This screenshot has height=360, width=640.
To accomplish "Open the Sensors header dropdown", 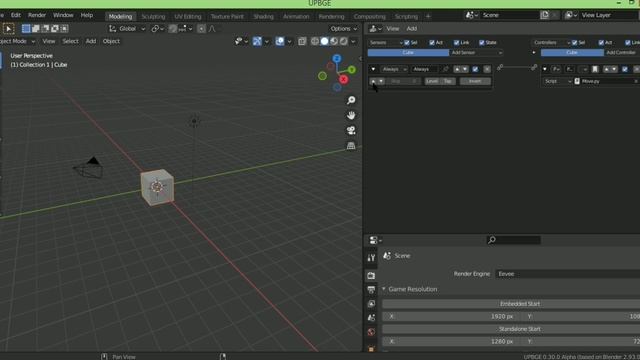I will [x=385, y=42].
